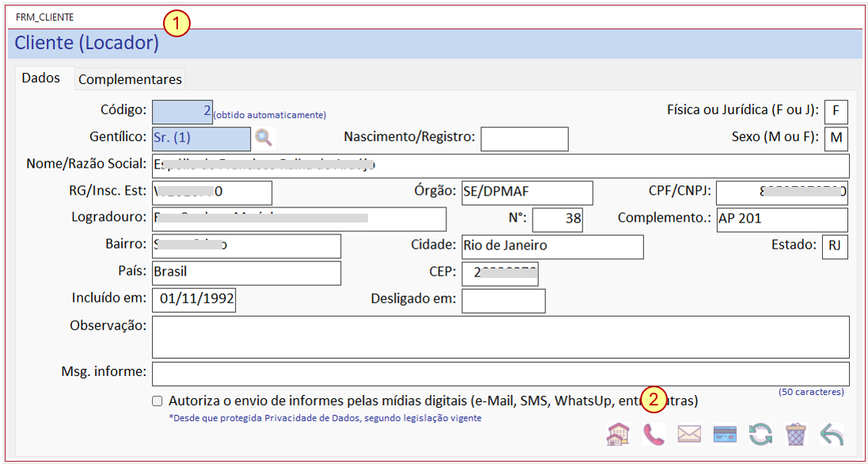The image size is (868, 464).
Task: Open the telephone contacts icon
Action: tap(654, 434)
